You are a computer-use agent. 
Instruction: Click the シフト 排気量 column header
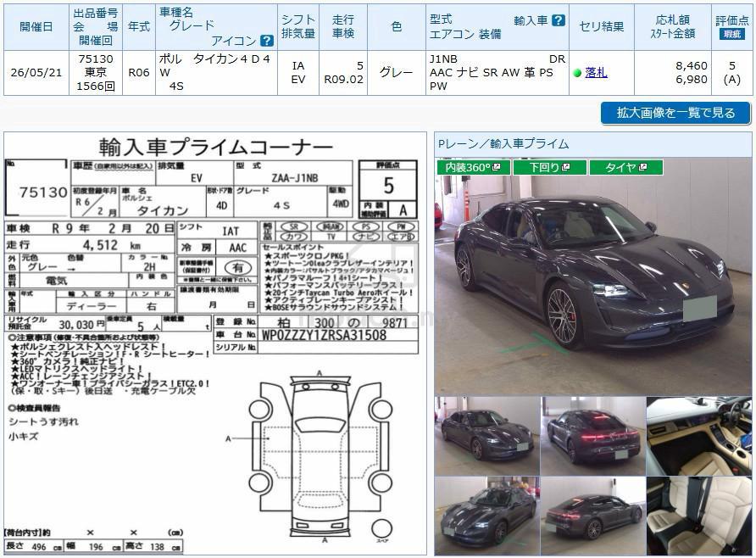click(x=298, y=27)
